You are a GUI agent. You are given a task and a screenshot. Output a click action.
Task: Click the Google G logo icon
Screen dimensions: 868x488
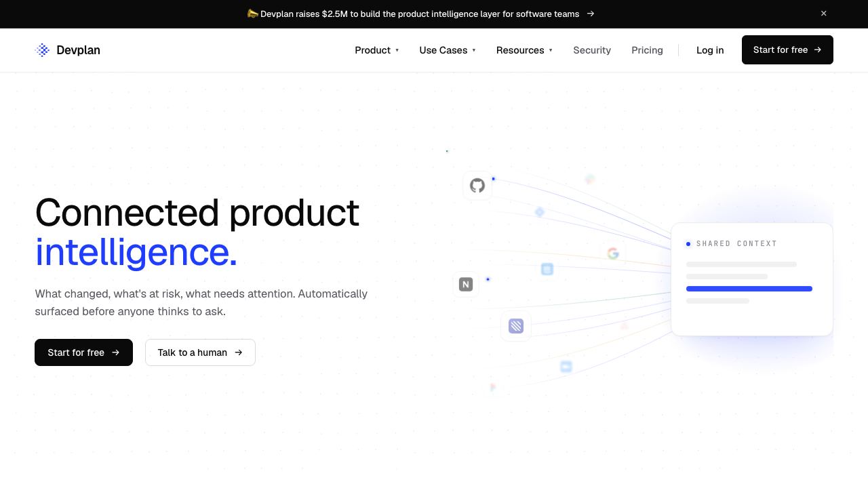click(613, 253)
